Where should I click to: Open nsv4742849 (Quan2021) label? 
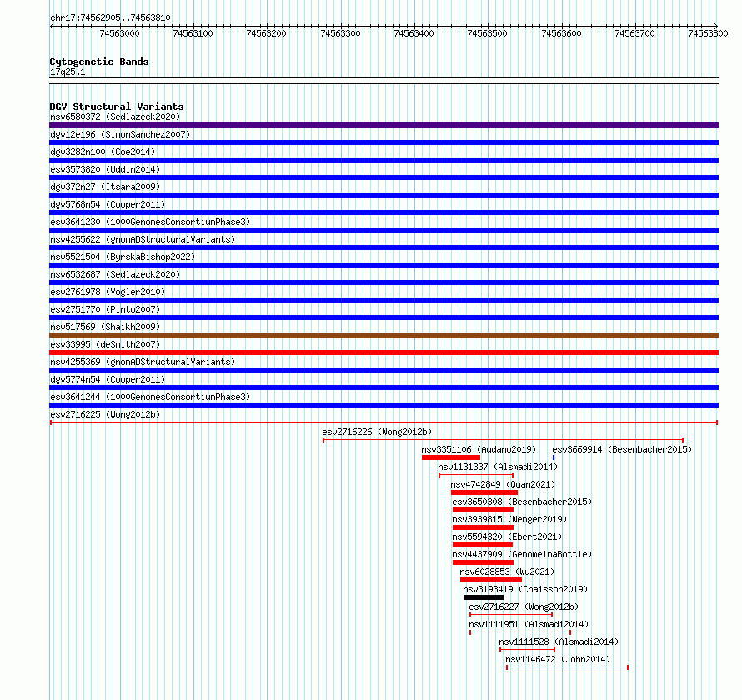pos(503,484)
